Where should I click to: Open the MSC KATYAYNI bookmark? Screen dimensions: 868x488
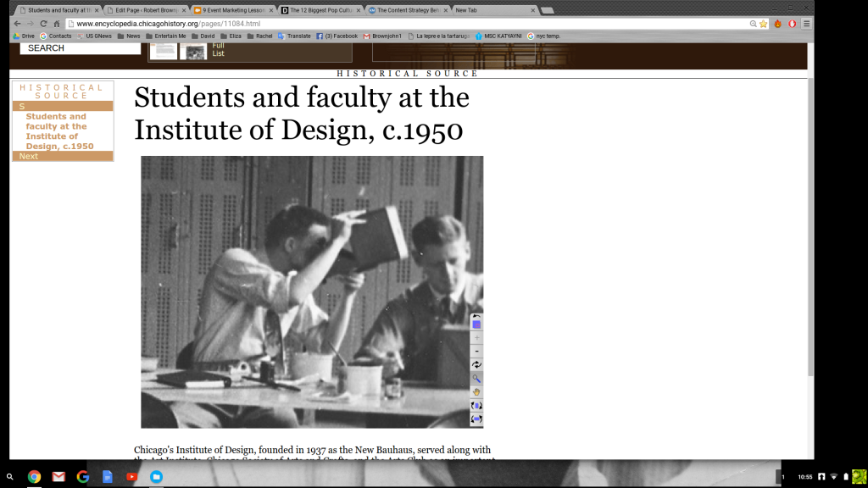(498, 36)
